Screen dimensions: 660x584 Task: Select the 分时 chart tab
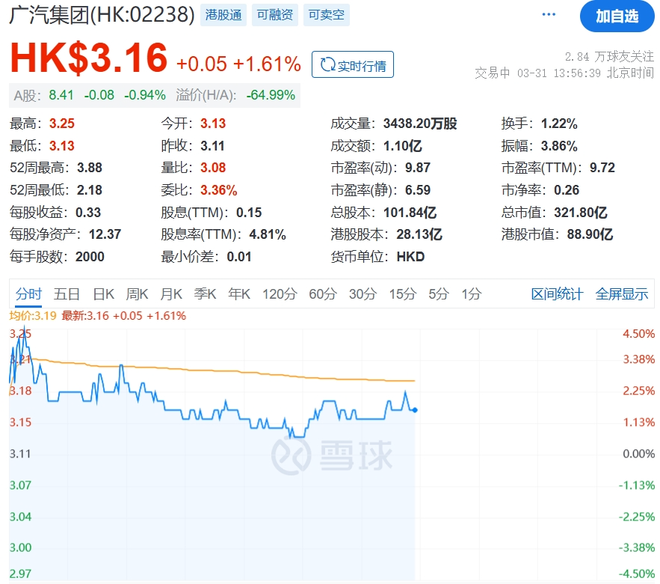[28, 294]
